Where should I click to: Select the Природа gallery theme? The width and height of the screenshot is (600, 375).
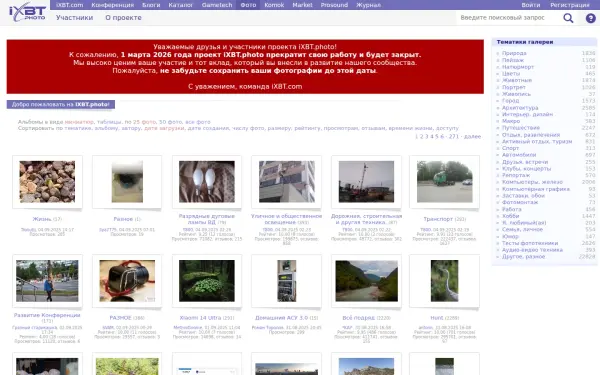pos(514,53)
